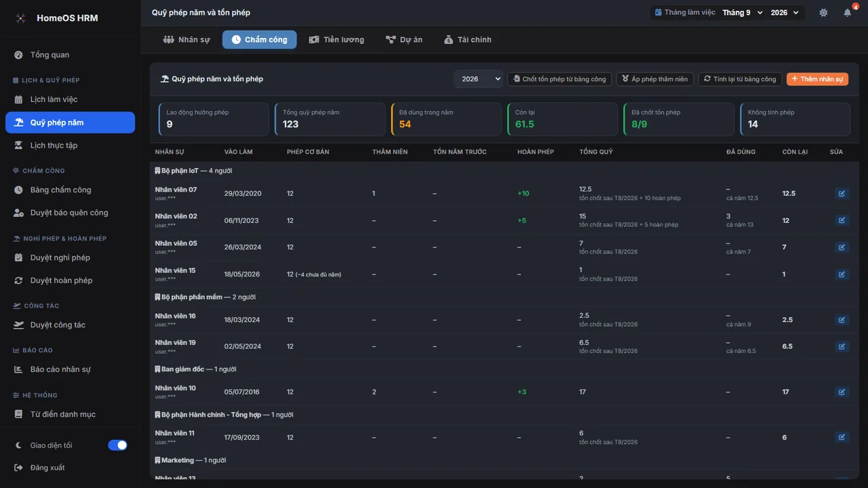Open Báo cáo nhân sự in sidebar

pyautogui.click(x=71, y=369)
